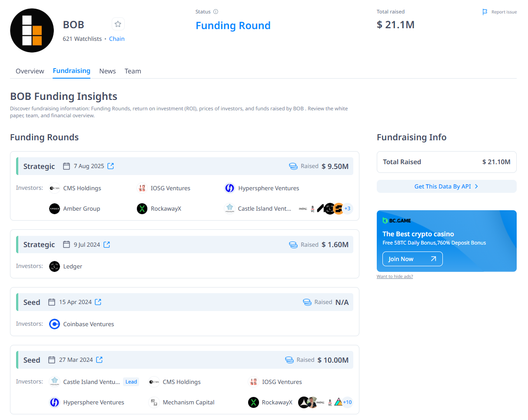Click the Amber Group logo
The width and height of the screenshot is (528, 420).
pyautogui.click(x=54, y=208)
